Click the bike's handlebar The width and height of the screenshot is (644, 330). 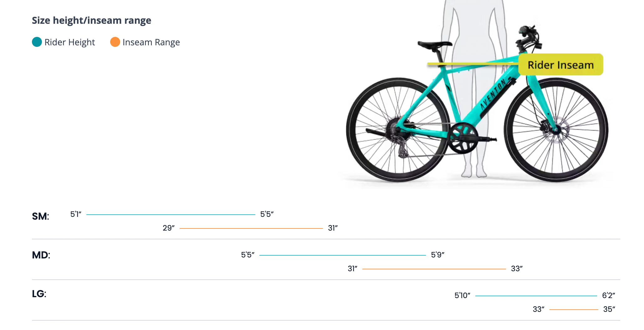529,36
